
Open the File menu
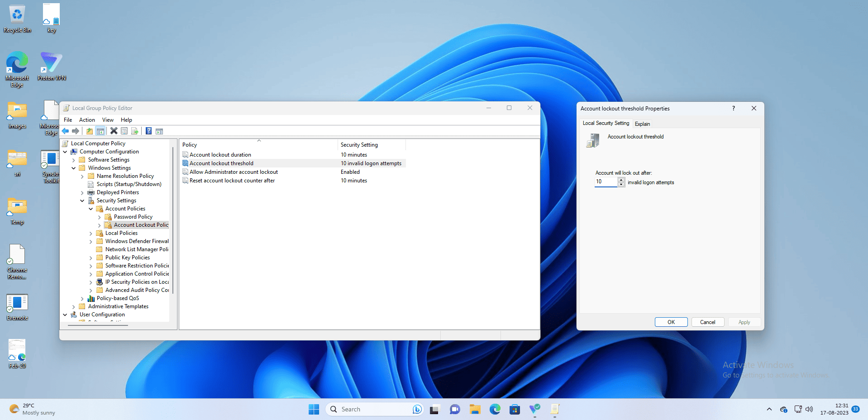point(68,120)
